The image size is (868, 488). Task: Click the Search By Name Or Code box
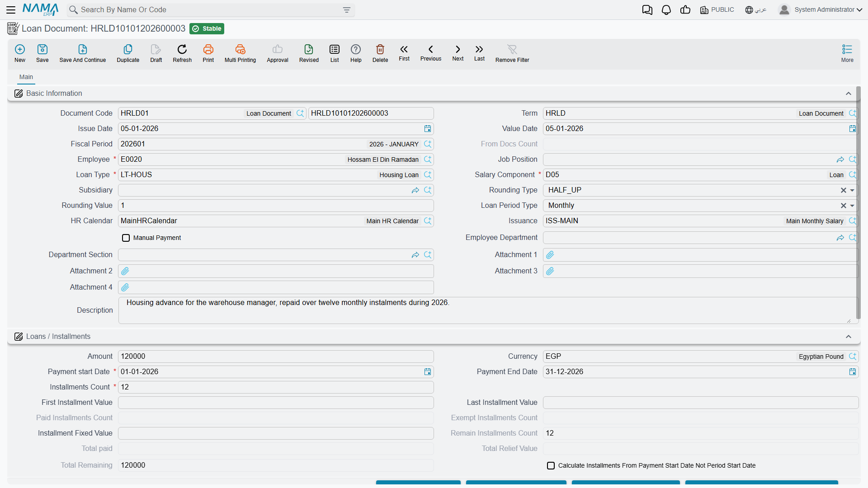pyautogui.click(x=210, y=10)
